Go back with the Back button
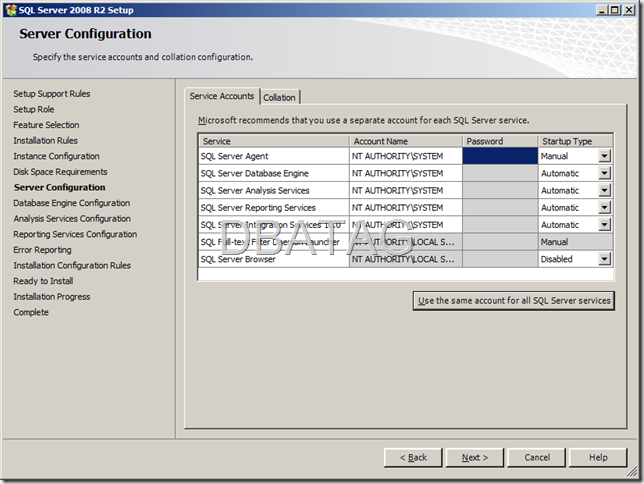Viewport: 644px width, 484px height. (413, 457)
